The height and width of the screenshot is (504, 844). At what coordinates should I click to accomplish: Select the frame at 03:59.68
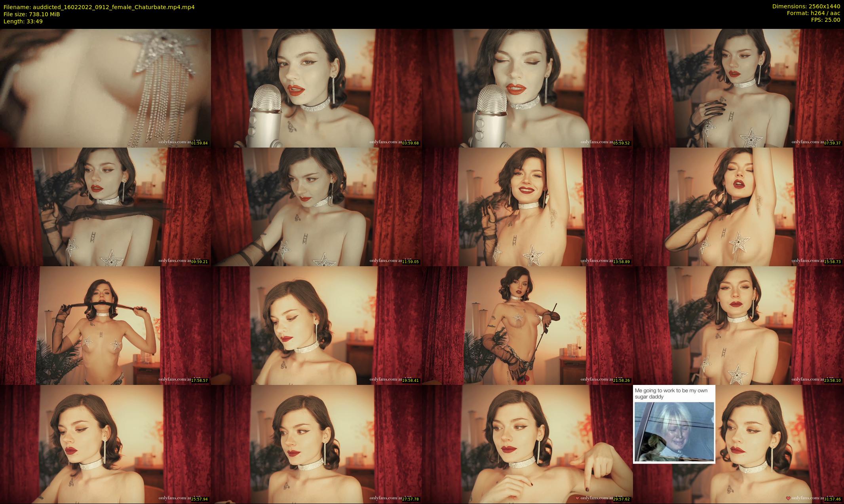[316, 88]
